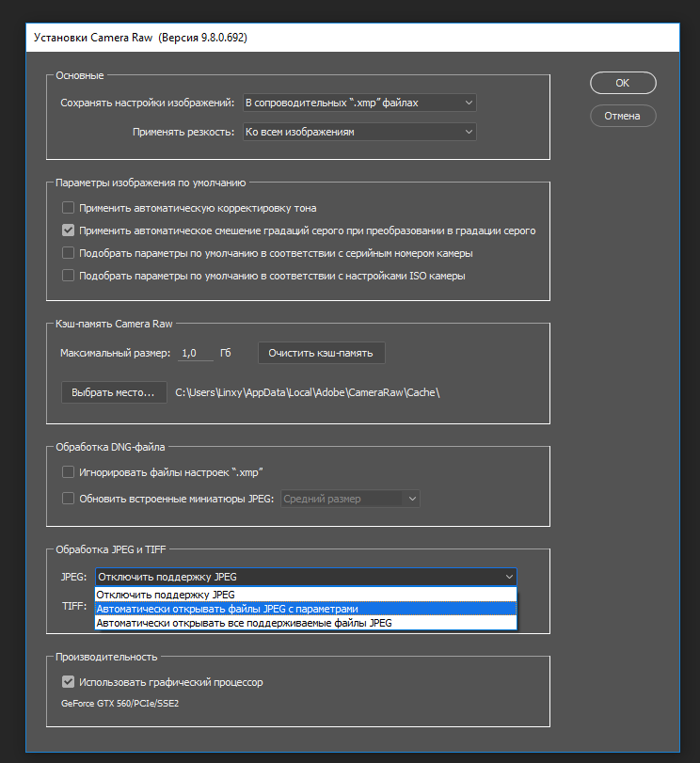
Task: Click GeForce GTX 560/PCIe/SSE2 text
Action: [119, 703]
